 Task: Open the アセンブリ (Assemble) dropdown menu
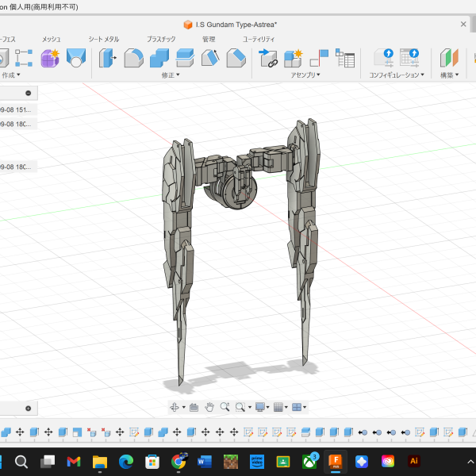tap(305, 75)
